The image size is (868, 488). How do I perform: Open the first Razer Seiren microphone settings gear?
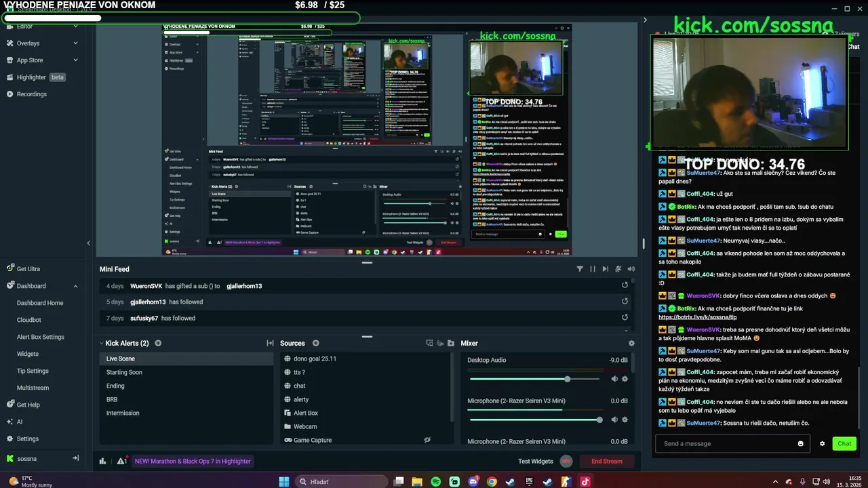pyautogui.click(x=625, y=420)
